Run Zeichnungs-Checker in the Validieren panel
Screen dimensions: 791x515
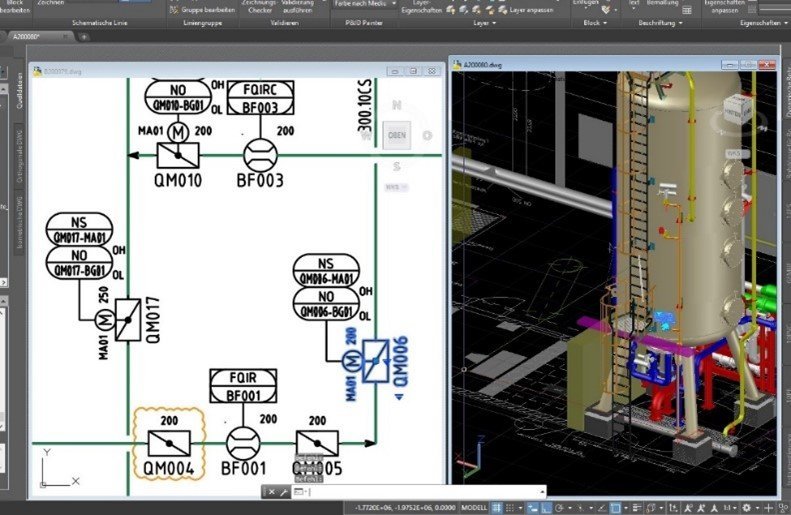[x=259, y=6]
